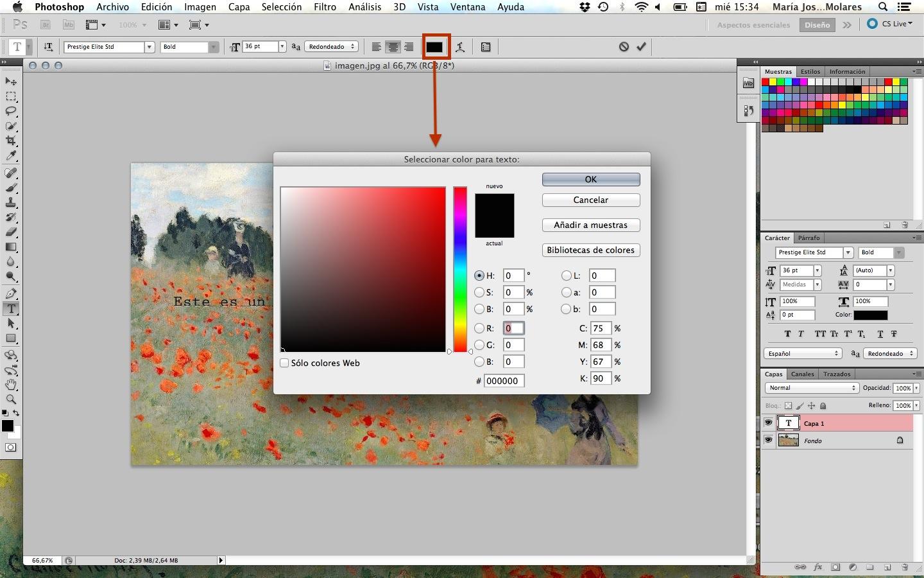Commit text edits with checkmark icon

pos(641,47)
